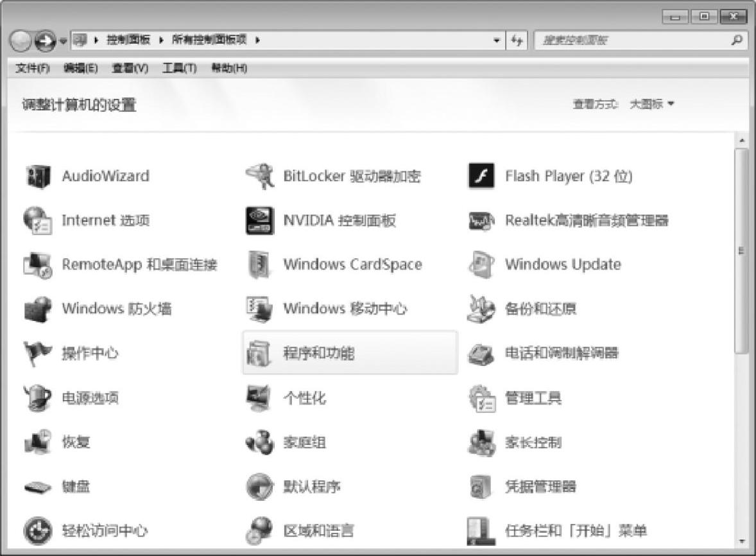756x556 pixels.
Task: Open the 管理工具 gear icon
Action: [481, 398]
